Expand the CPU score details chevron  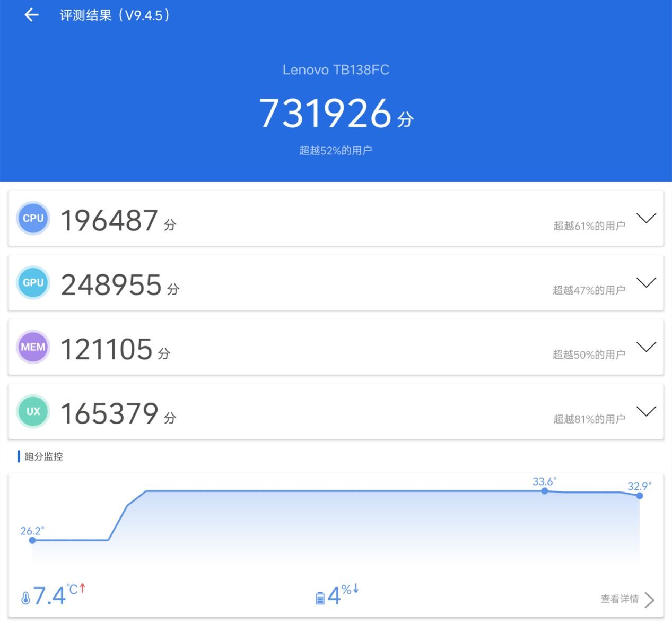[x=646, y=218]
